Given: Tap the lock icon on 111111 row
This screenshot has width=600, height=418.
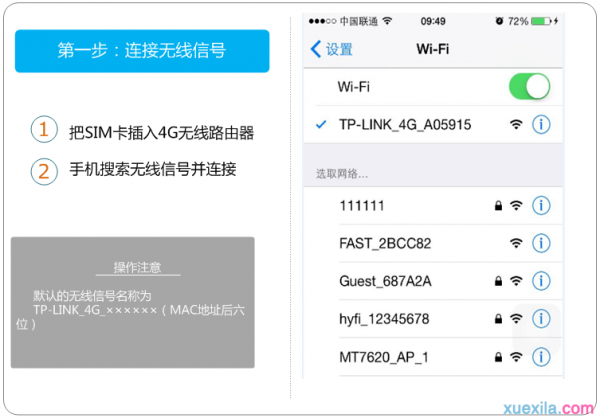Looking at the screenshot, I should tap(498, 206).
